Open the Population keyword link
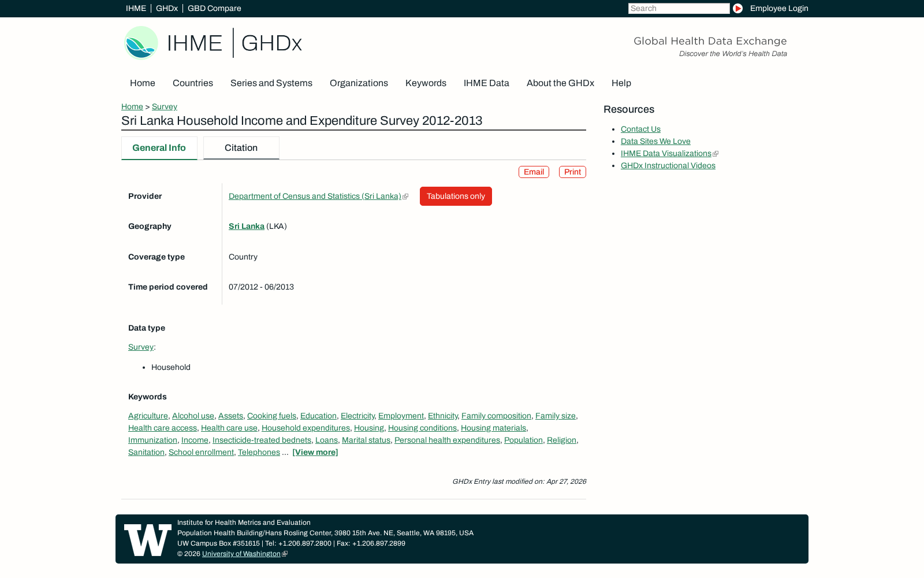 click(x=523, y=440)
